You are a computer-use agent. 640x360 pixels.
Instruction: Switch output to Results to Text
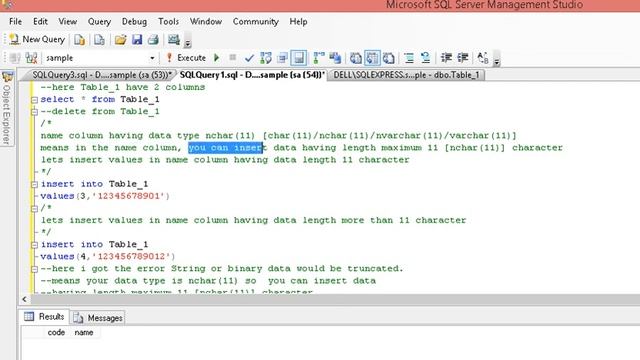coord(356,58)
